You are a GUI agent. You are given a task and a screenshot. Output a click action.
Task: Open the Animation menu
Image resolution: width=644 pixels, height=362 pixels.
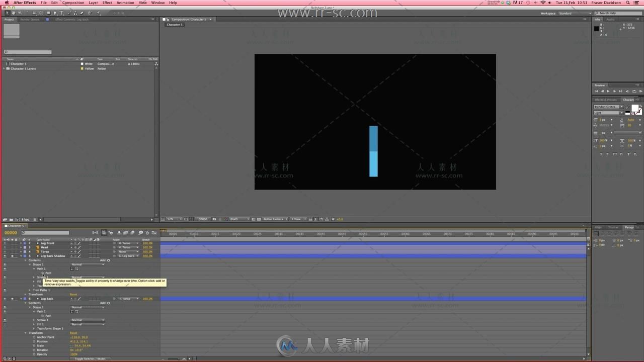click(125, 3)
